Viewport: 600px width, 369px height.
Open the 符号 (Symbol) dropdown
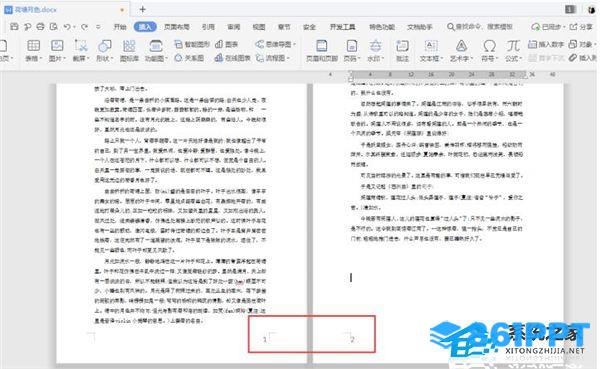489,59
